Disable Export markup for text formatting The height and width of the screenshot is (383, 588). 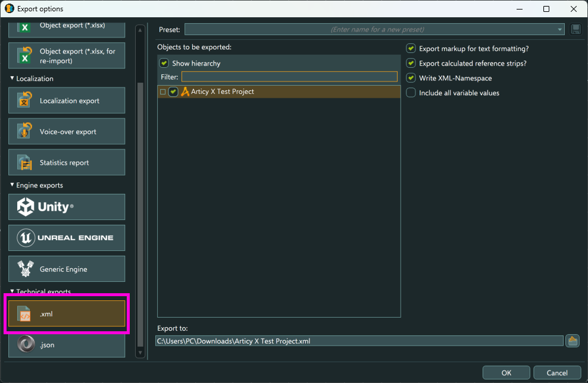[411, 48]
